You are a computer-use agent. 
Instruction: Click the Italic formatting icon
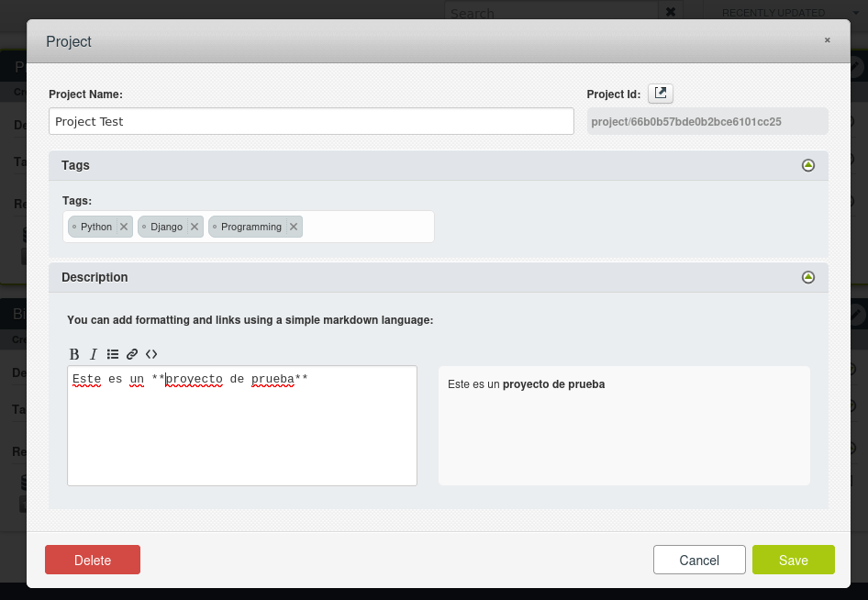pyautogui.click(x=93, y=354)
